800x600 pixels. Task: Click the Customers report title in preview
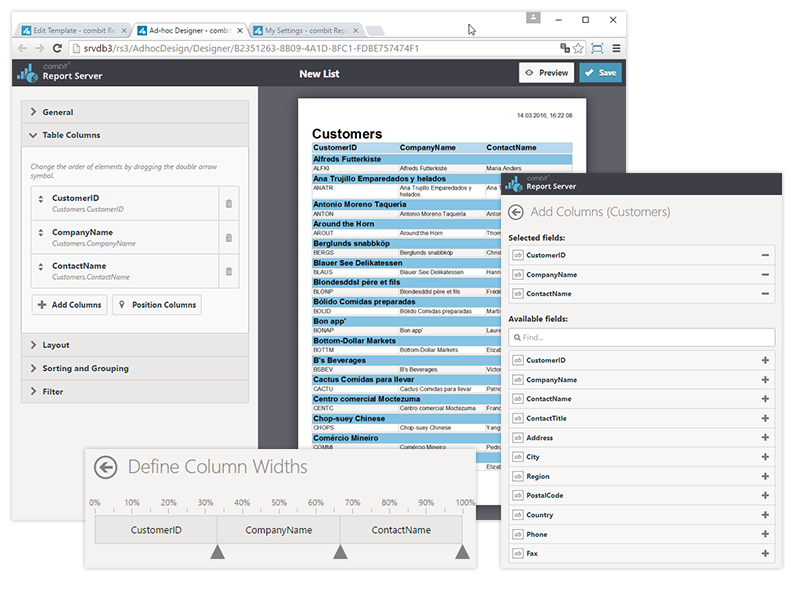[347, 134]
